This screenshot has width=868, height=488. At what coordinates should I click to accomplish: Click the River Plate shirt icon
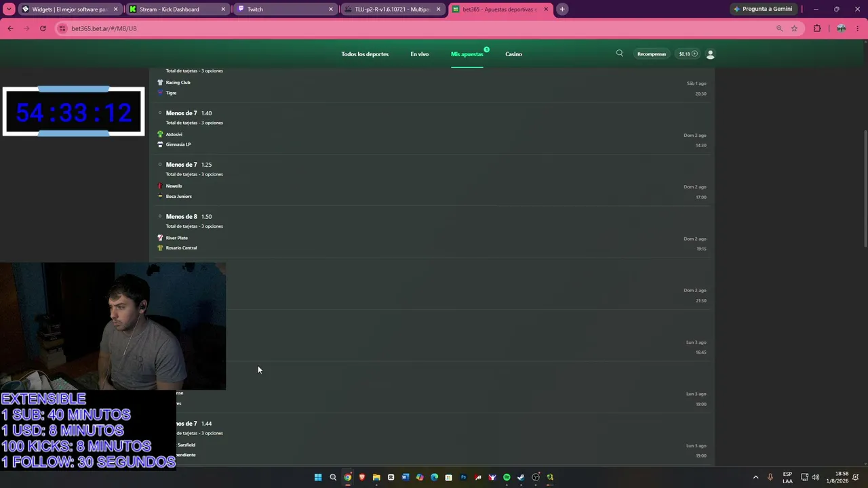click(x=160, y=238)
